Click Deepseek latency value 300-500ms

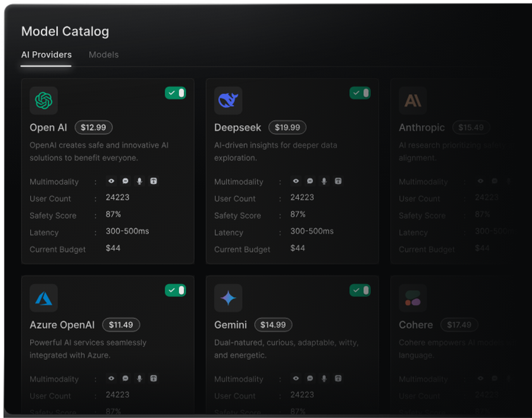[312, 231]
